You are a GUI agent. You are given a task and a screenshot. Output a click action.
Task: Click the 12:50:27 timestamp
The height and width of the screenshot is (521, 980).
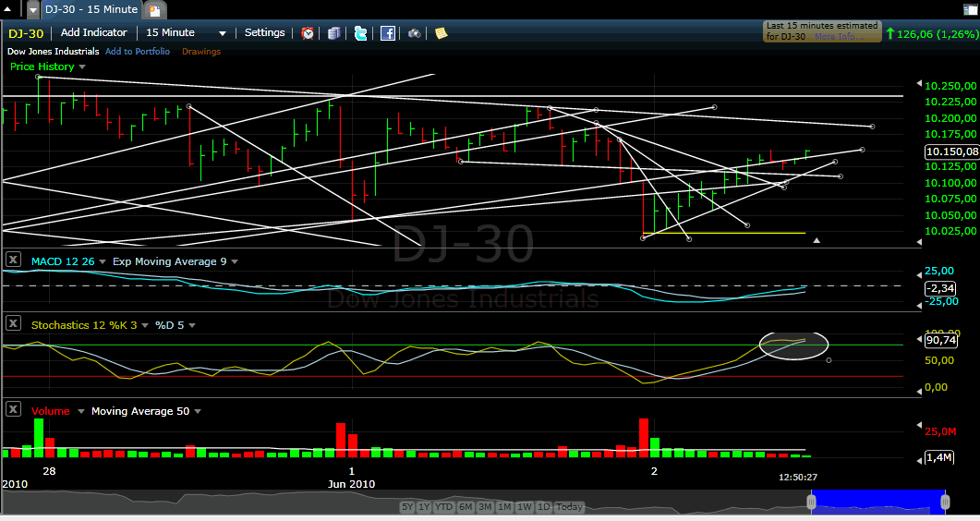coord(797,478)
